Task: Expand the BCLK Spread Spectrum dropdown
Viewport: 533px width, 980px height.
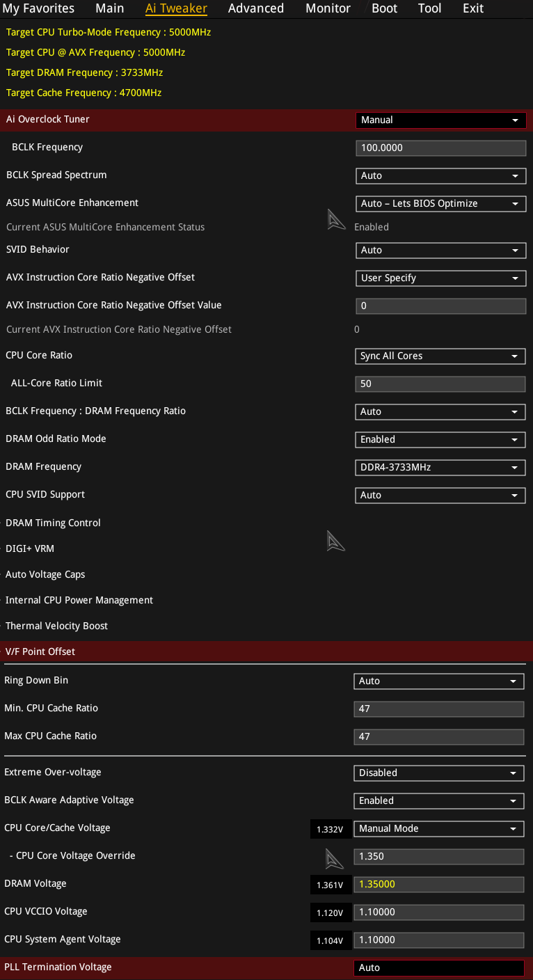Action: tap(440, 175)
